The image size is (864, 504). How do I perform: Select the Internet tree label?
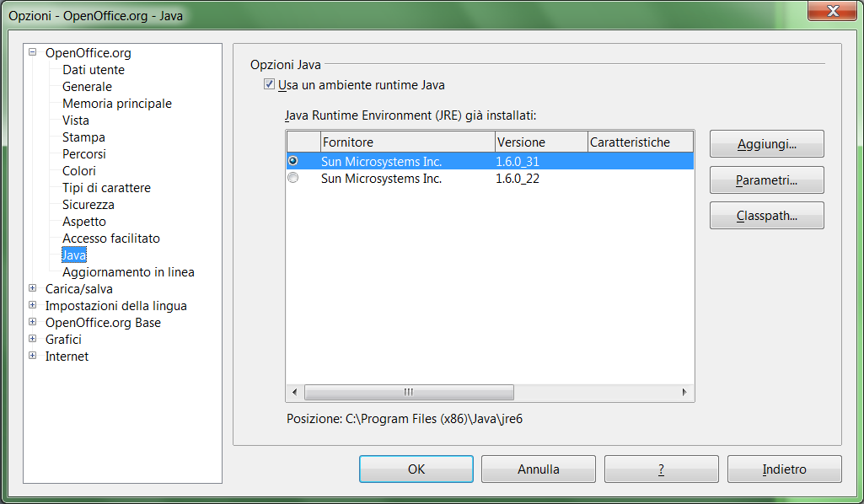click(x=67, y=357)
